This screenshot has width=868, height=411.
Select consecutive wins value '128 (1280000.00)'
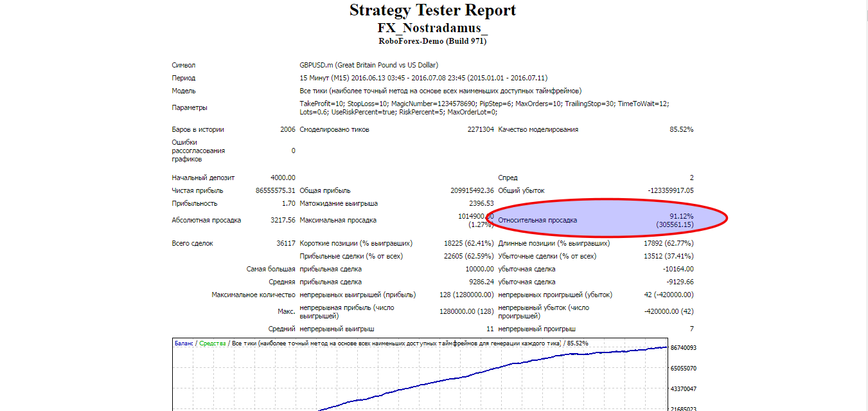pyautogui.click(x=466, y=295)
